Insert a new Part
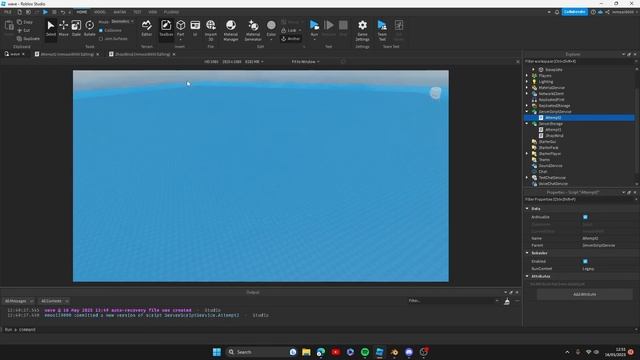The height and width of the screenshot is (360, 640). (x=180, y=29)
